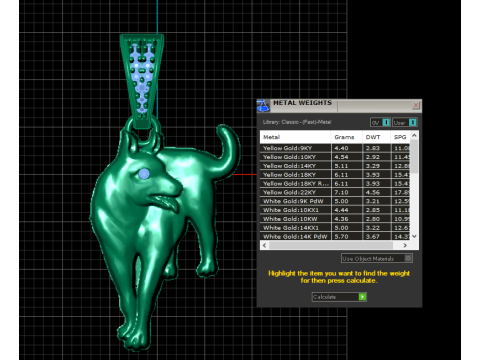Select the White Gold:9K PdW row
This screenshot has width=480, height=360.
(x=335, y=201)
